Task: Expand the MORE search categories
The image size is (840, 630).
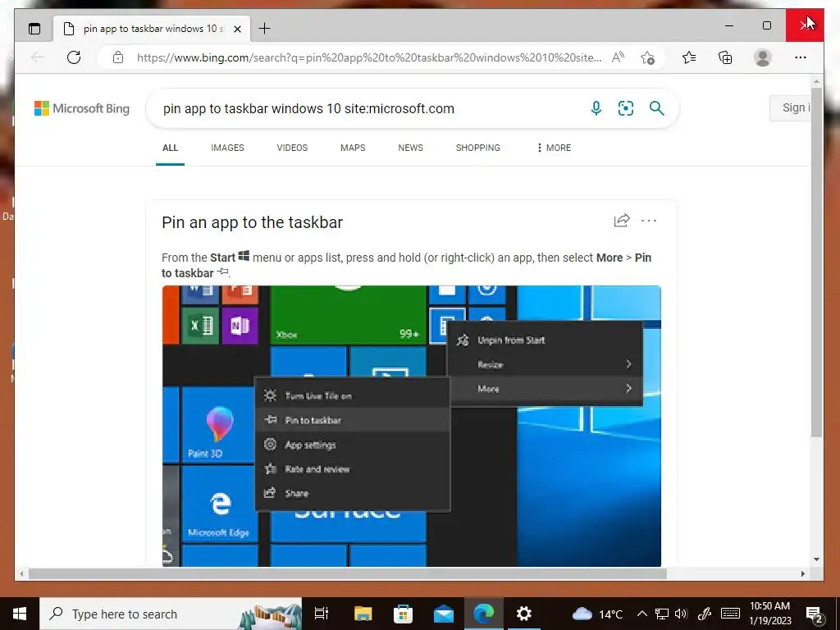Action: click(x=554, y=148)
